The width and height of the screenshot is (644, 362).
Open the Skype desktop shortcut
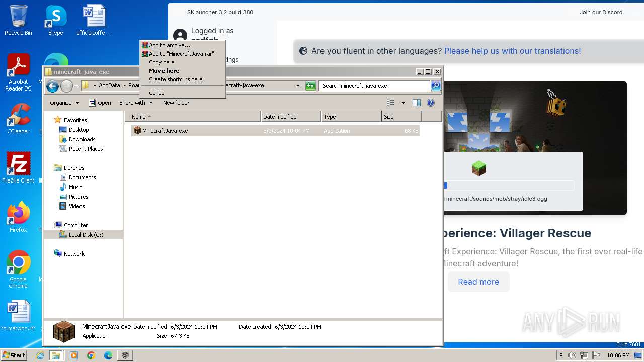coord(56,20)
